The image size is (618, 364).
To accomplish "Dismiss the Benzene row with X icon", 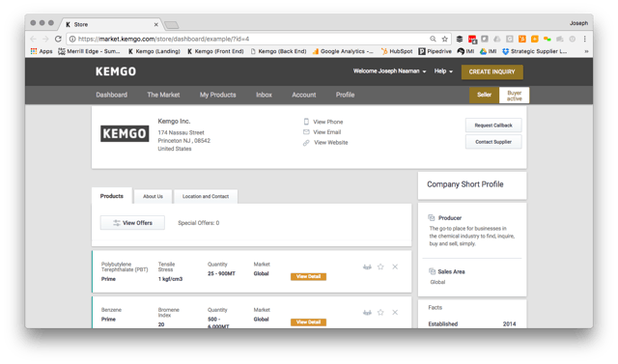I will (x=395, y=313).
